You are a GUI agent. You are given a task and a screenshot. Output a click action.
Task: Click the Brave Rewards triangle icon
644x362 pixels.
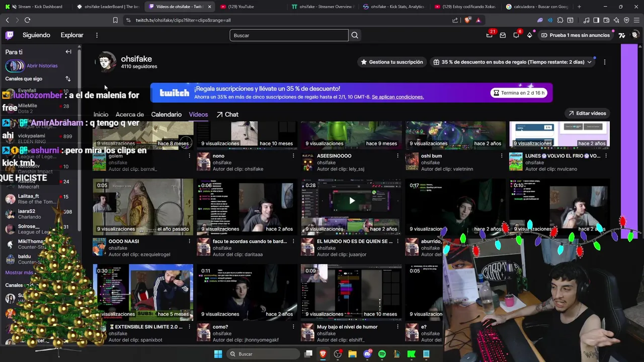click(x=478, y=20)
